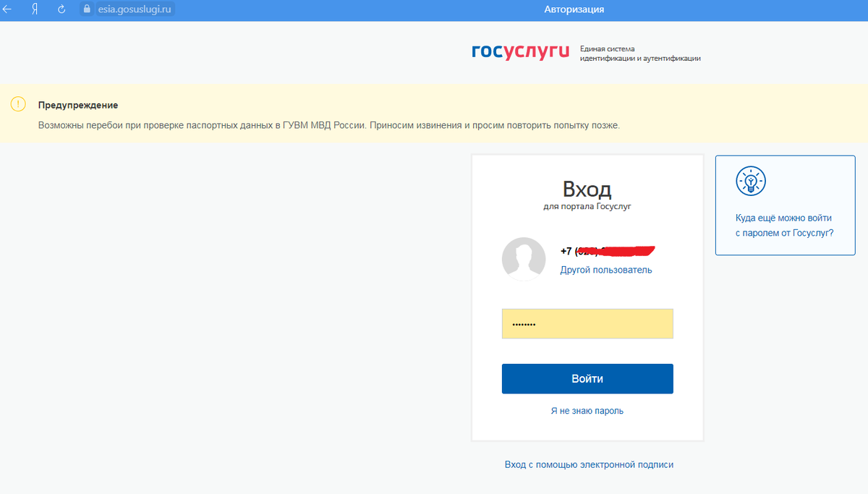Select the Авторизация tab title
Viewport: 868px width, 494px height.
coord(574,9)
